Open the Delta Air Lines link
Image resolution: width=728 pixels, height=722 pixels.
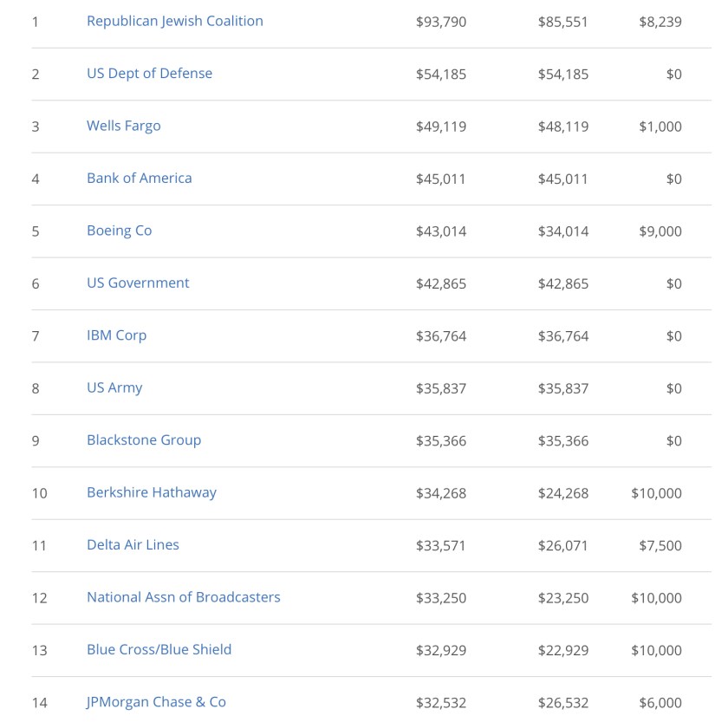point(133,544)
